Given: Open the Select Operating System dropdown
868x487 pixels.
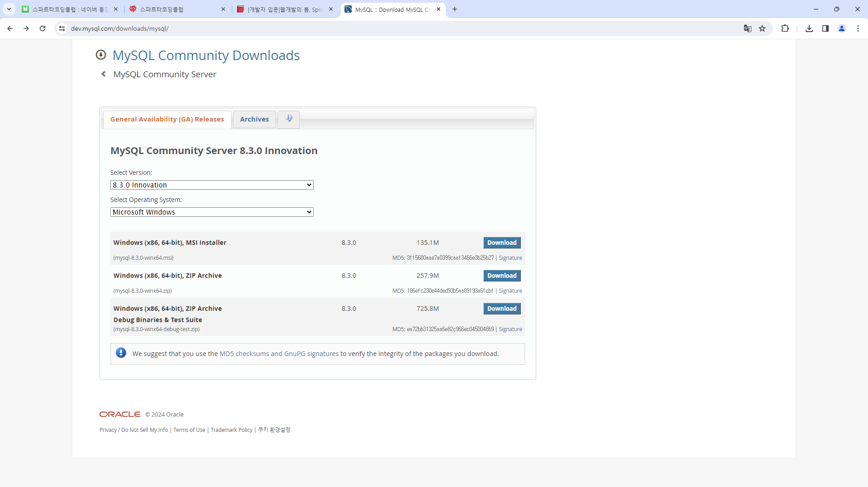Looking at the screenshot, I should coord(212,212).
